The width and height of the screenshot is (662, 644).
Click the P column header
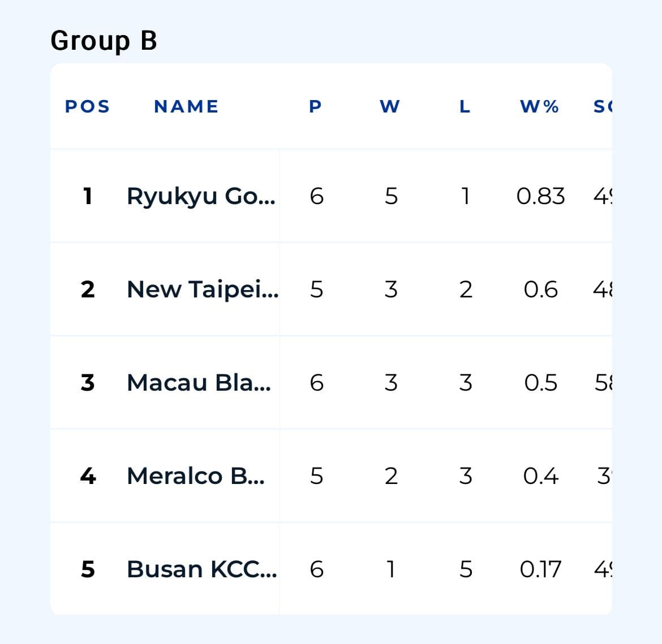click(315, 106)
